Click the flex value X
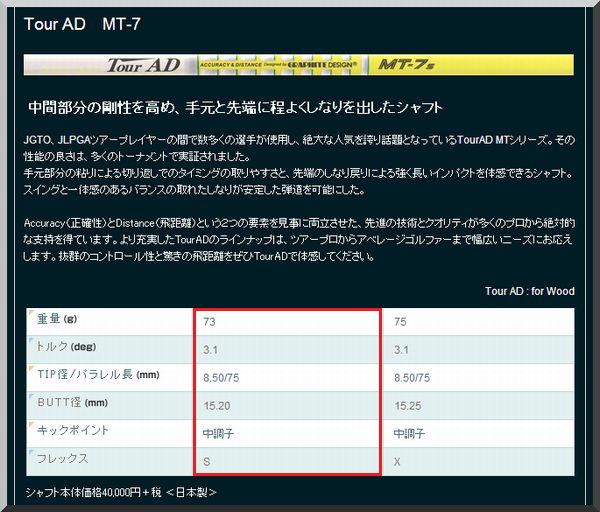 coord(397,462)
